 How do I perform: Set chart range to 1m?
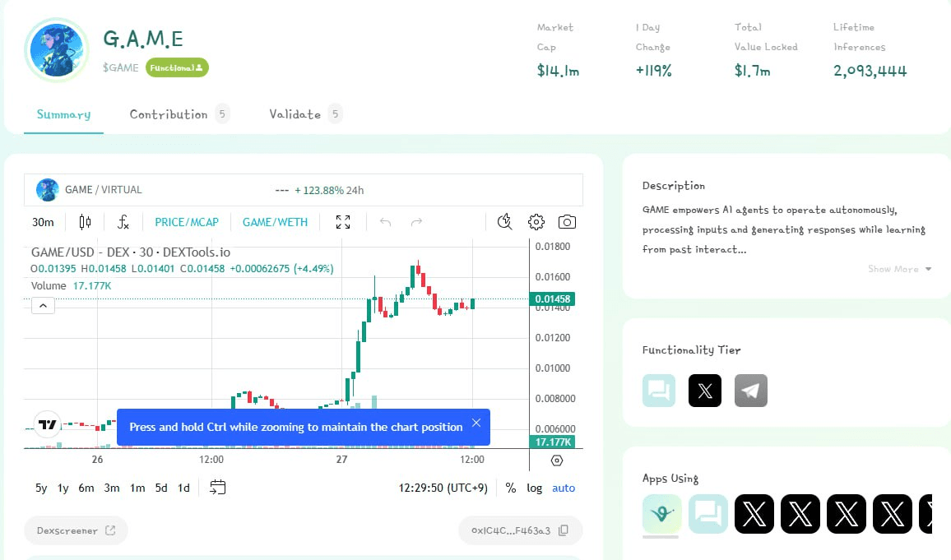[137, 488]
